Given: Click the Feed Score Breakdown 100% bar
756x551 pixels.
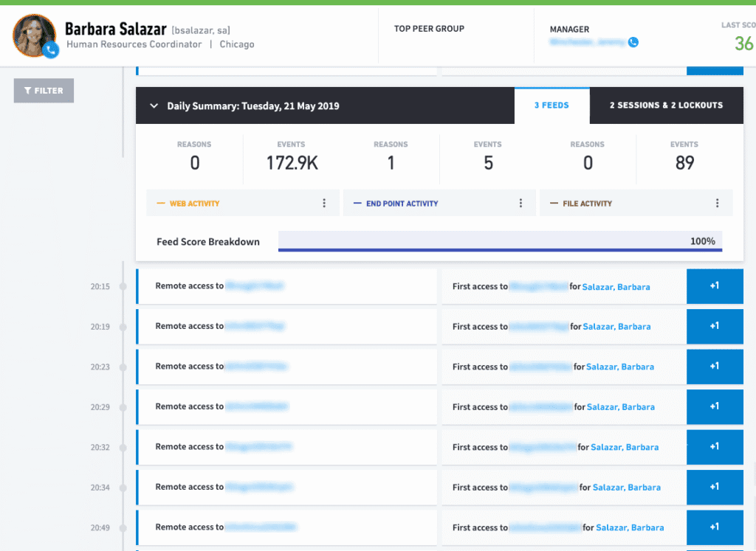Looking at the screenshot, I should pyautogui.click(x=500, y=241).
